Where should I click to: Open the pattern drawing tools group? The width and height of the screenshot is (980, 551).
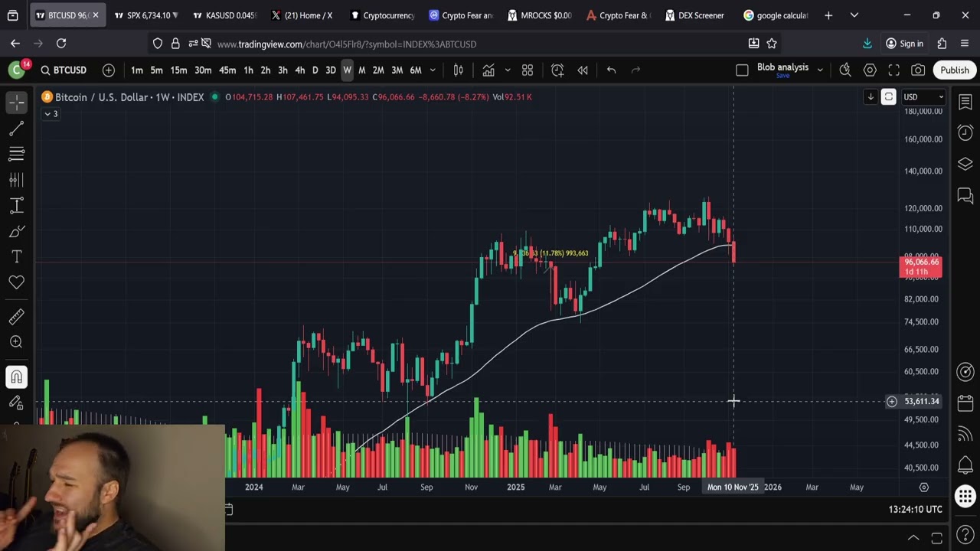(16, 180)
